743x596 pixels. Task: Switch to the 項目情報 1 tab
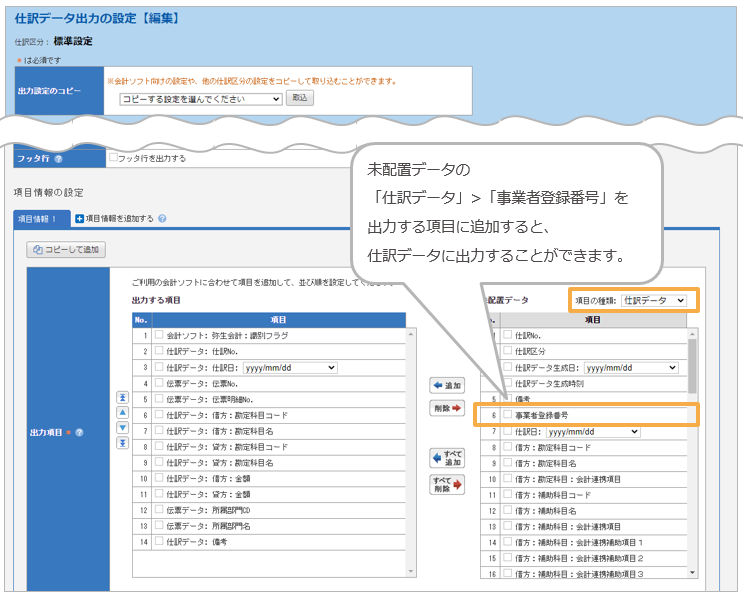(42, 218)
